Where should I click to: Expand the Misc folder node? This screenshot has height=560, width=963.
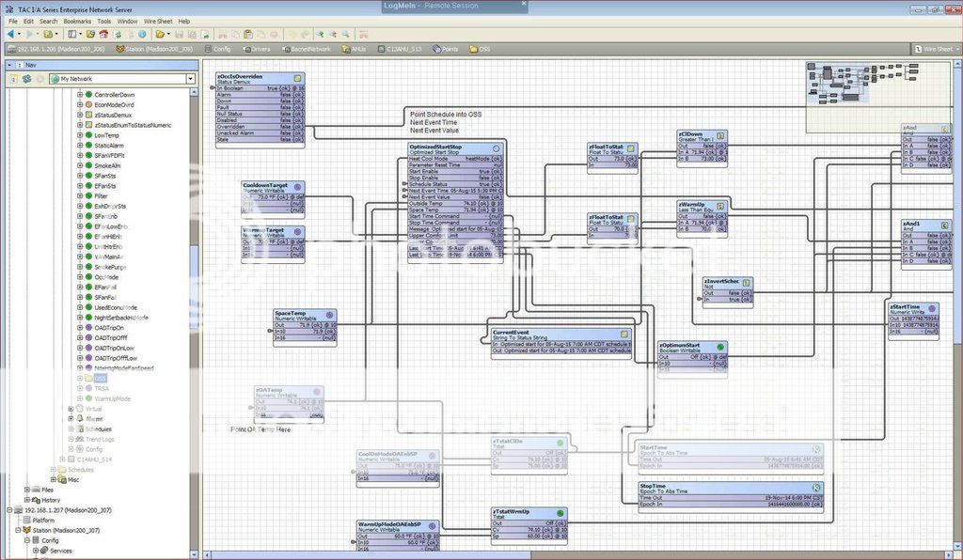tap(54, 479)
